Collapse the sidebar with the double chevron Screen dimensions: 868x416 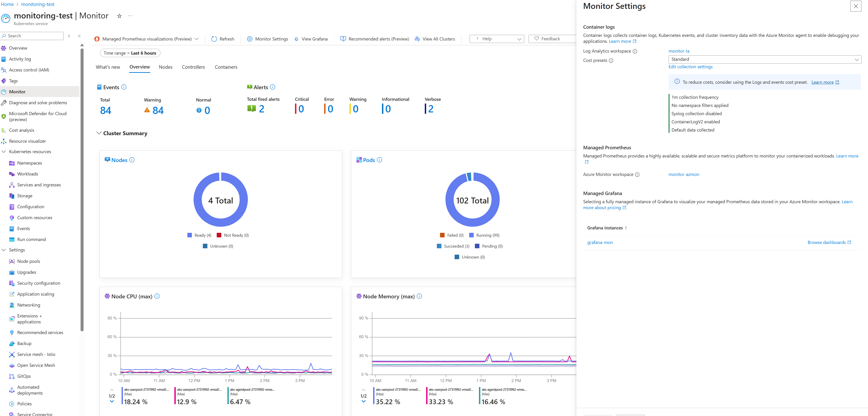click(x=79, y=36)
